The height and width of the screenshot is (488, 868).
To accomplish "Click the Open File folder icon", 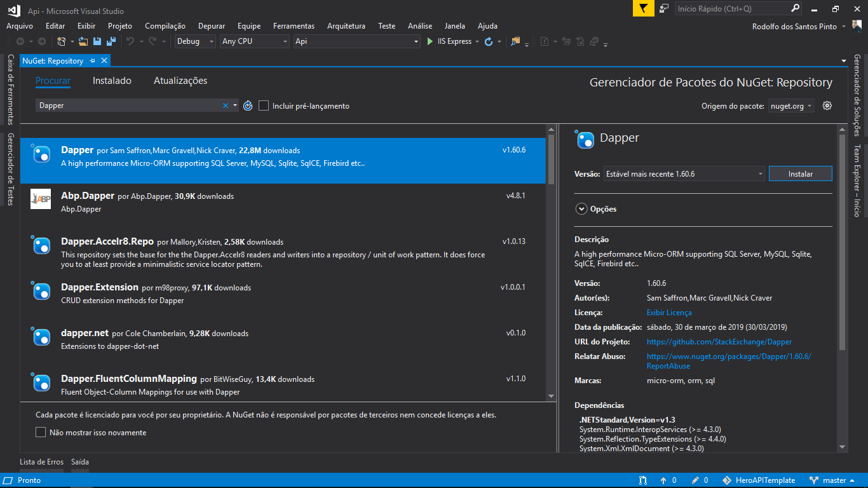I will coord(83,41).
